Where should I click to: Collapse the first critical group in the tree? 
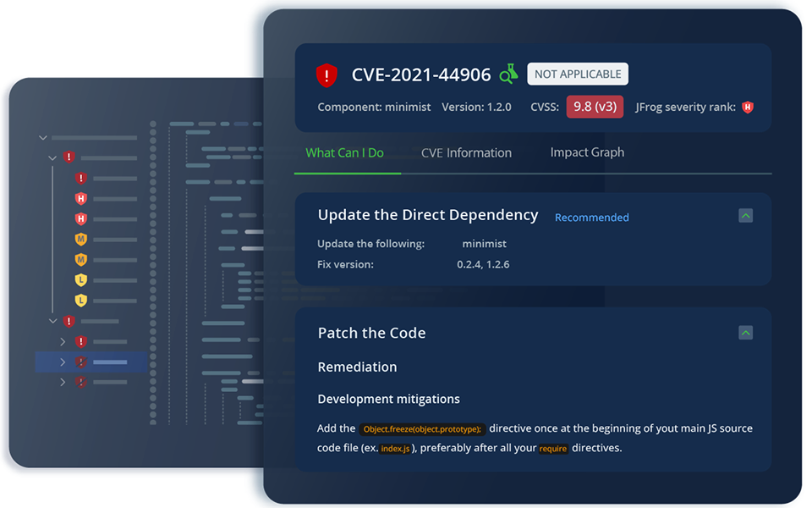pyautogui.click(x=52, y=157)
